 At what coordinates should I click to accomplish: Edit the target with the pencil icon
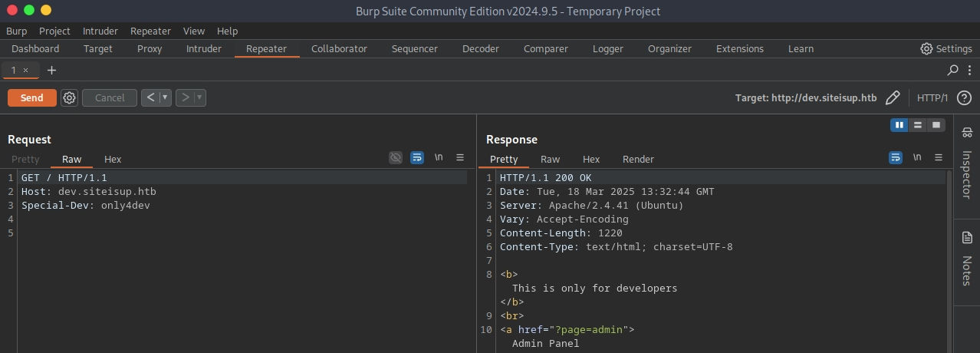point(893,97)
